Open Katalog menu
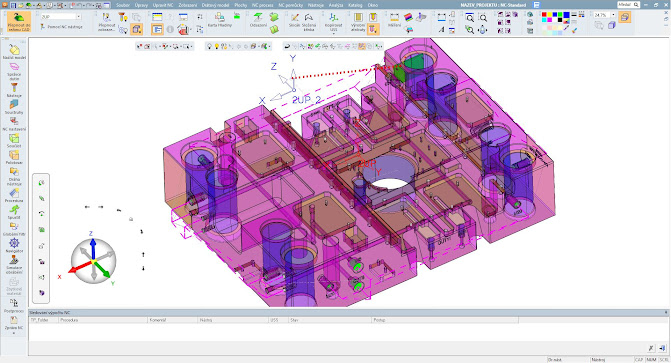Screen dimensions: 671x363 pyautogui.click(x=355, y=5)
